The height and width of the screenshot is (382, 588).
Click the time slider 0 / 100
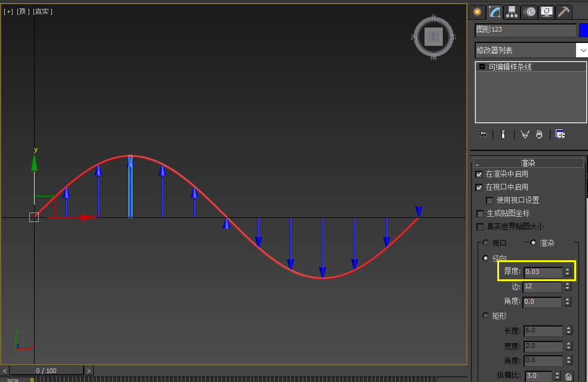click(x=47, y=371)
